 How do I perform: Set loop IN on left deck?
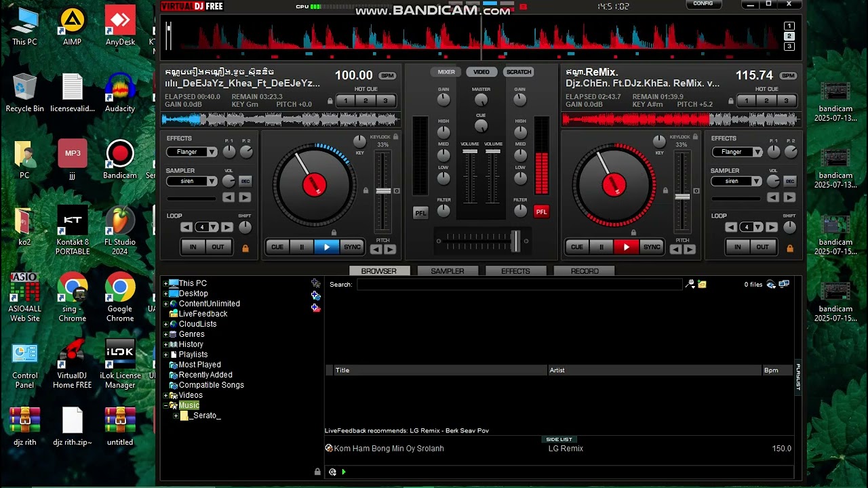pos(193,247)
